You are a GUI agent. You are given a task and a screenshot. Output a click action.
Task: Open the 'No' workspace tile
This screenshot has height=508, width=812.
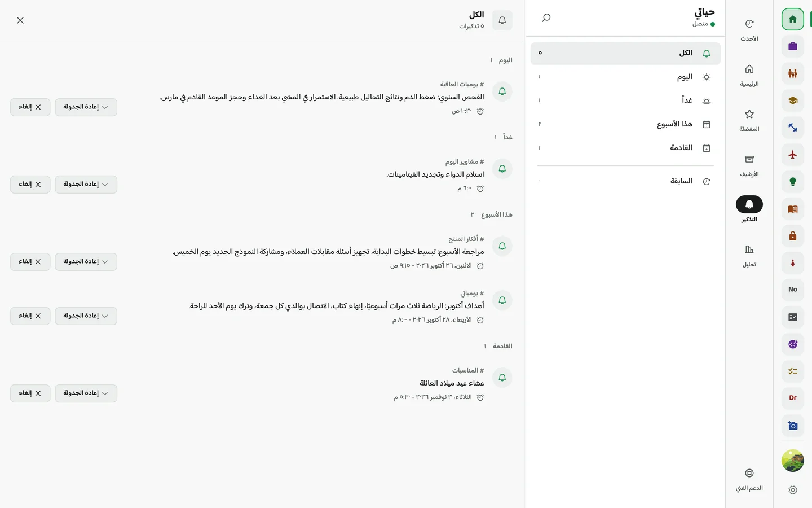[x=792, y=290]
